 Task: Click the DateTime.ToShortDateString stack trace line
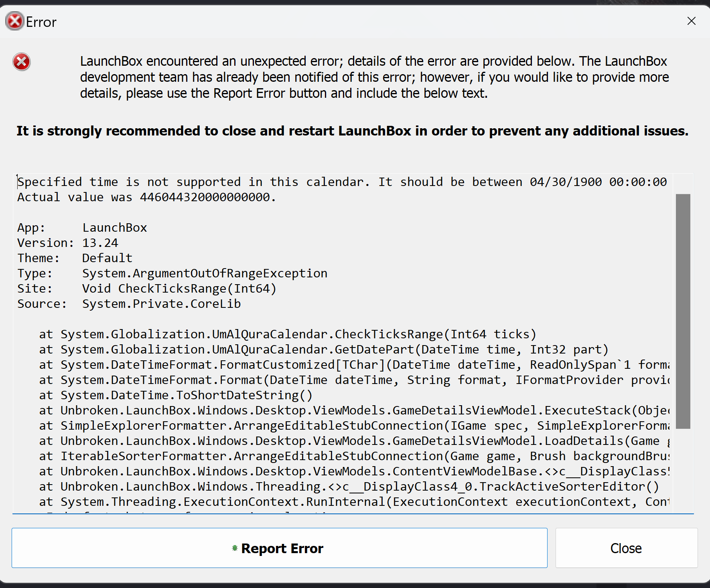pos(176,395)
